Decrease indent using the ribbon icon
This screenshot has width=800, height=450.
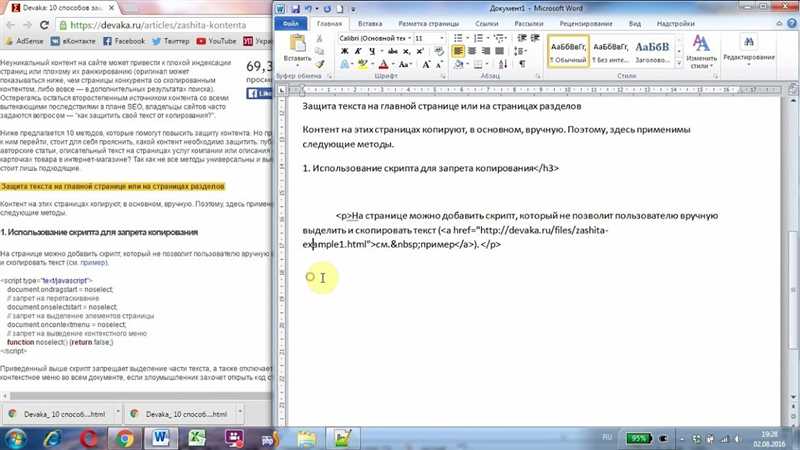(522, 38)
